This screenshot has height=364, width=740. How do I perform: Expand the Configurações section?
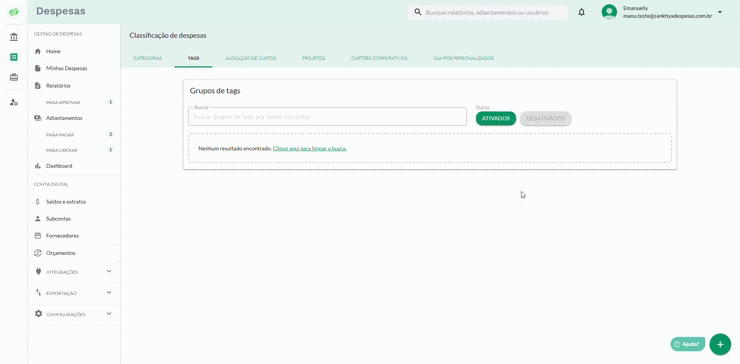109,313
